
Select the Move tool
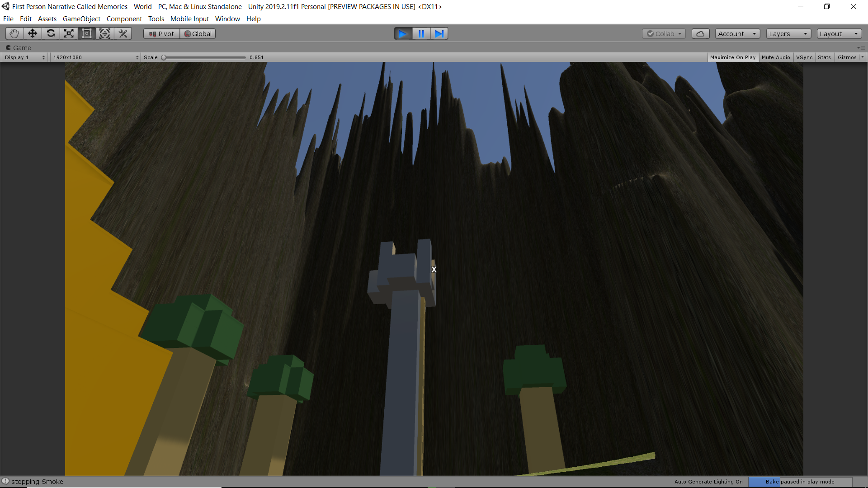pyautogui.click(x=33, y=33)
